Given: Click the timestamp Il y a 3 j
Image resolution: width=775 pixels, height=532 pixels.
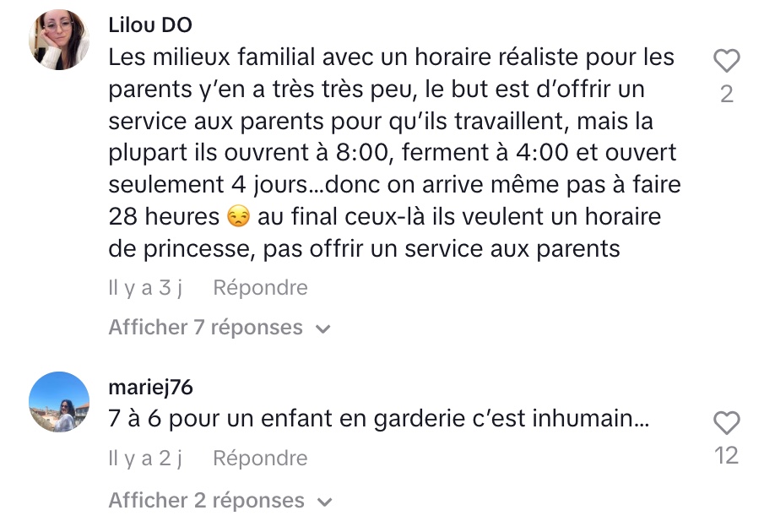Looking at the screenshot, I should tap(145, 288).
